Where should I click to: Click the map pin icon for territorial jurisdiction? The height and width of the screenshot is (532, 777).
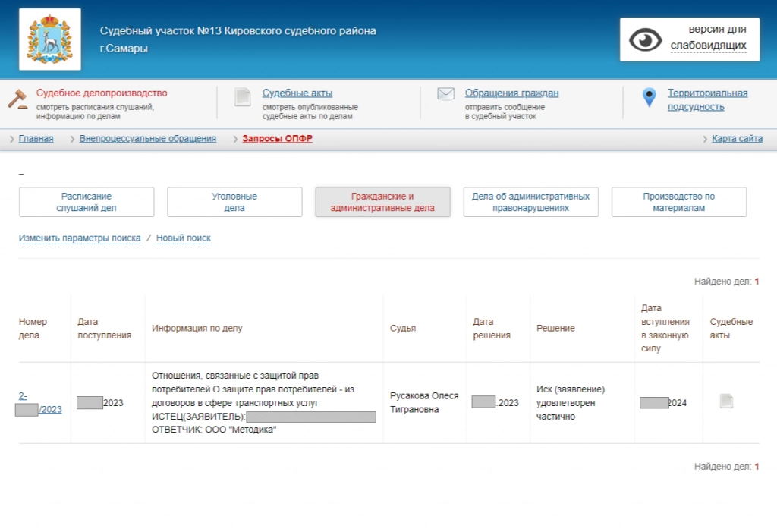pos(649,98)
